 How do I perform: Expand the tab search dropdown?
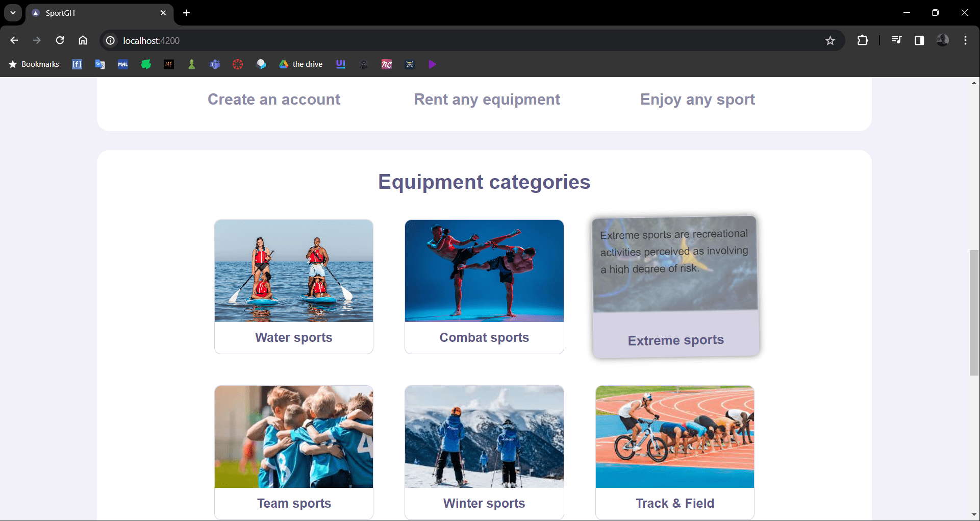pyautogui.click(x=13, y=13)
